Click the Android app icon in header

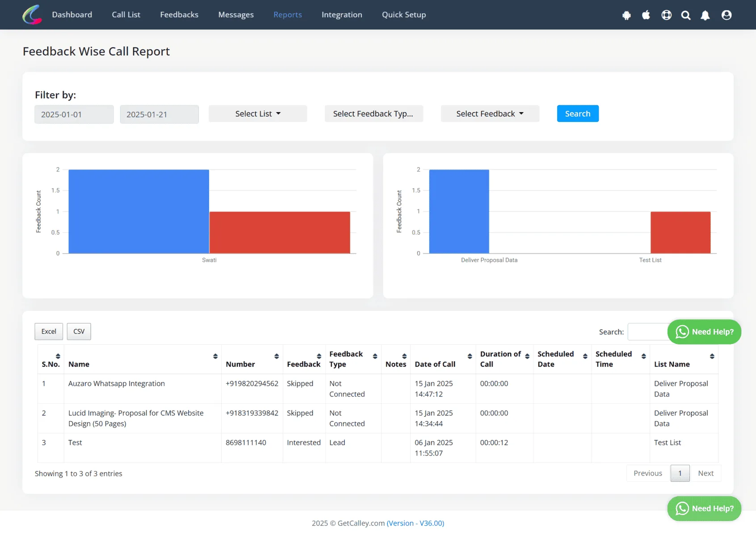tap(626, 15)
